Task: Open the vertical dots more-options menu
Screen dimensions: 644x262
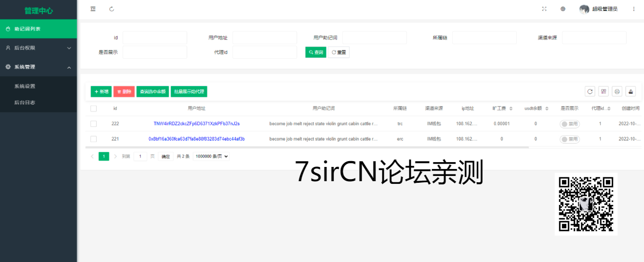Action: click(x=633, y=9)
